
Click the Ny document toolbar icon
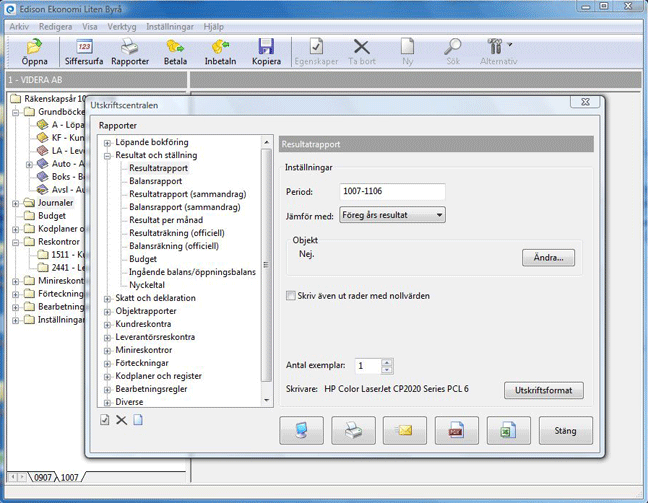[x=407, y=52]
